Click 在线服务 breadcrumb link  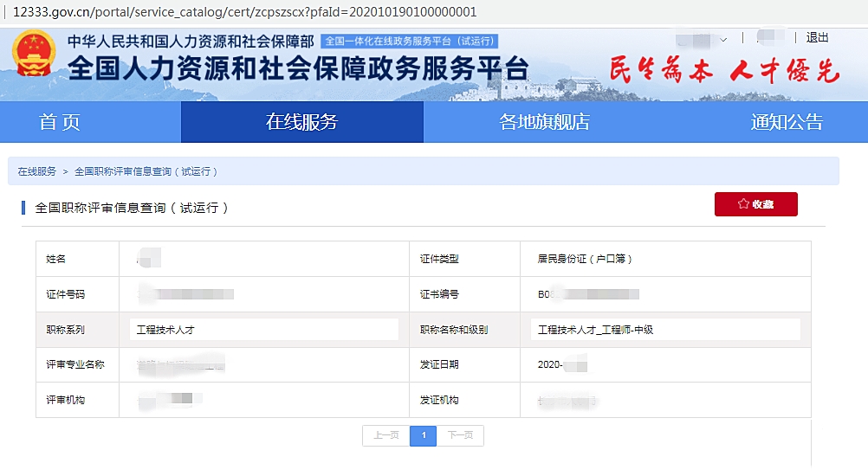(37, 171)
